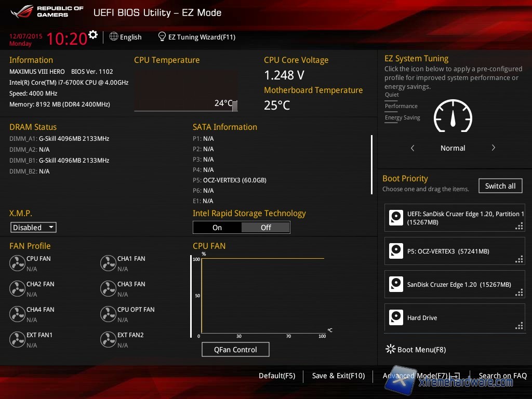Click the globe language icon

click(x=114, y=37)
